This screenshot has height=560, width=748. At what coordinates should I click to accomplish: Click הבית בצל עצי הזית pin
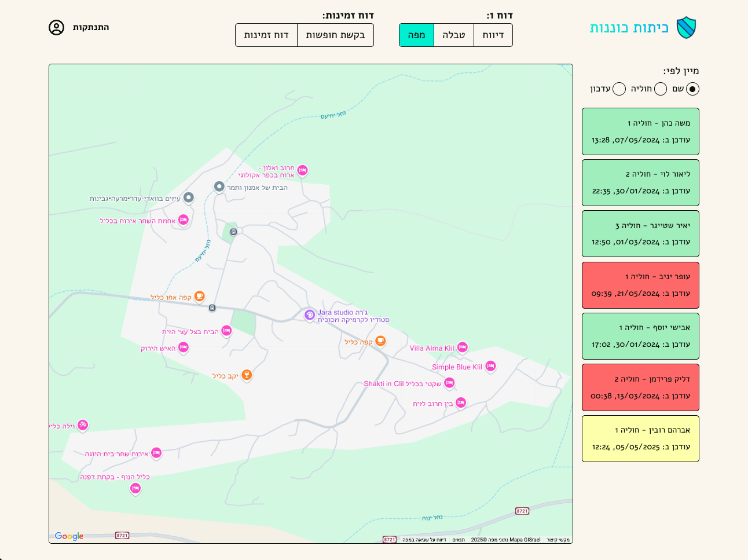(x=226, y=331)
